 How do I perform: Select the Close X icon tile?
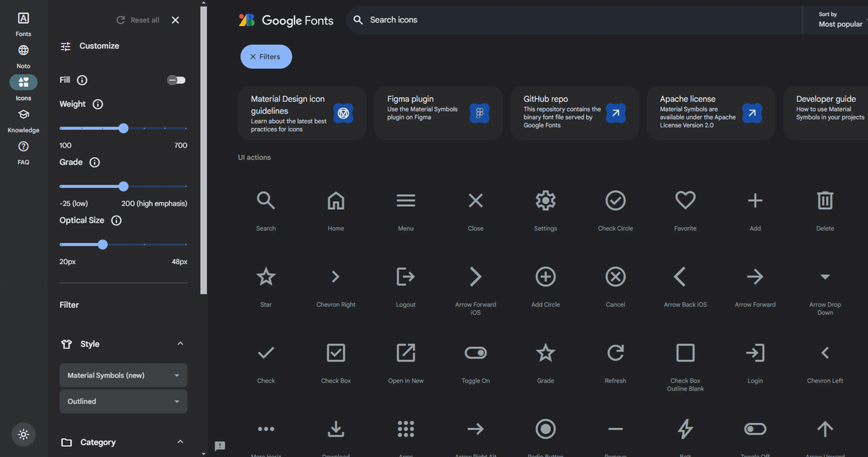click(475, 209)
